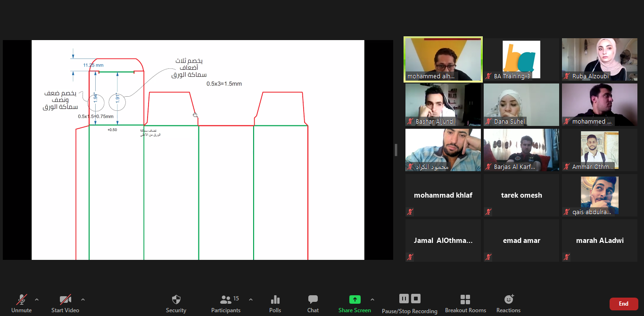Select Ruba Alzoubi's video thumbnail
644x316 pixels.
click(599, 59)
